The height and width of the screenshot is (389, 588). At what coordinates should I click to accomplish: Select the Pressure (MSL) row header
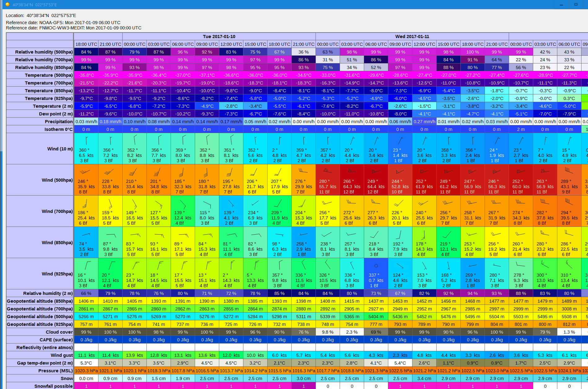coord(55,371)
